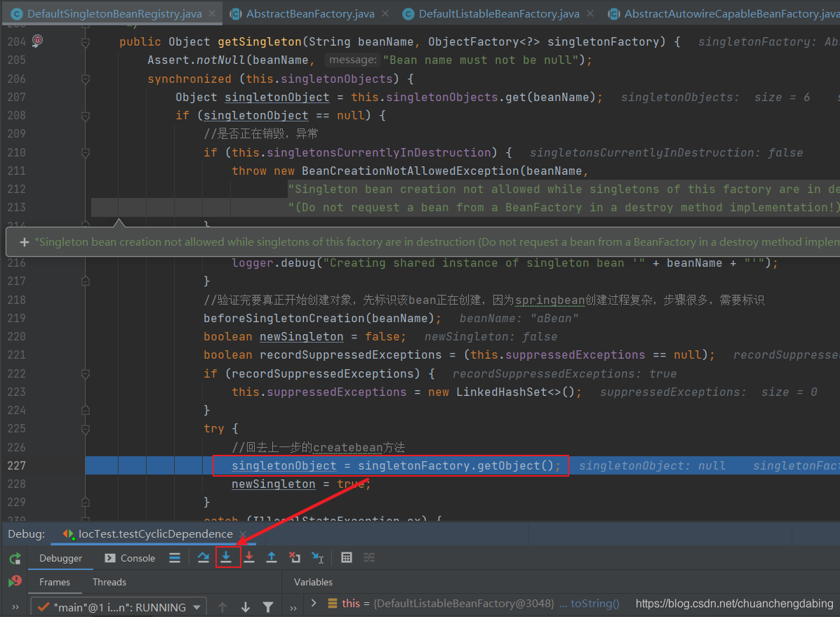This screenshot has width=840, height=617.
Task: Expand 'this' variable node in Variables
Action: click(314, 603)
